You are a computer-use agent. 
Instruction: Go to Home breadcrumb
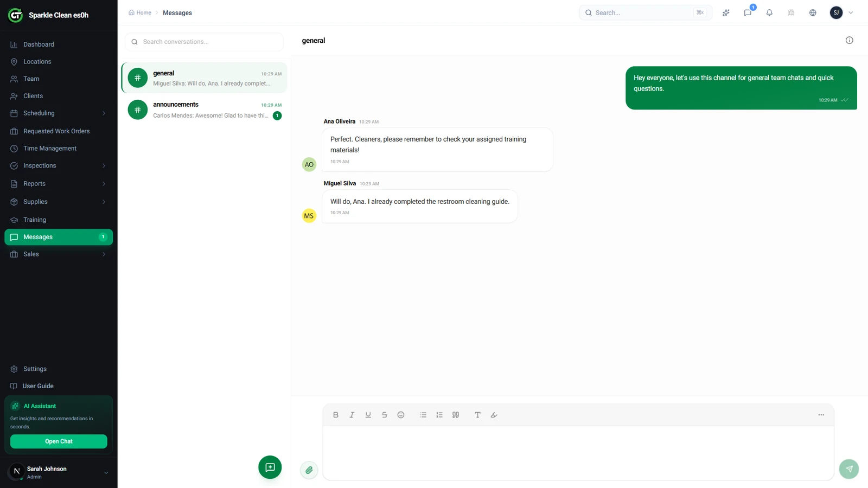[x=140, y=12]
